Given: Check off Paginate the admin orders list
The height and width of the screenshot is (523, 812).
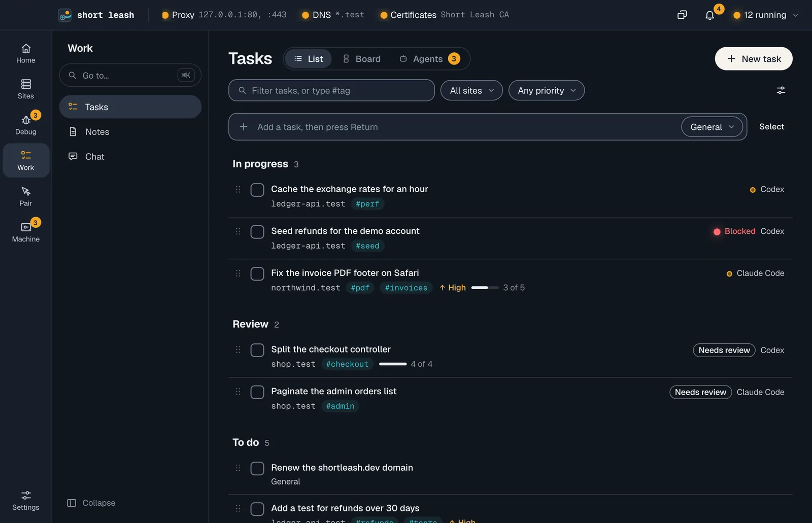Looking at the screenshot, I should (x=257, y=392).
